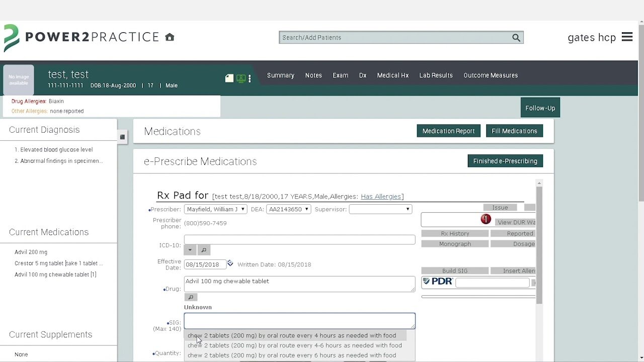Collapse the left sidebar with the square toggle
The height and width of the screenshot is (362, 644).
pyautogui.click(x=122, y=137)
